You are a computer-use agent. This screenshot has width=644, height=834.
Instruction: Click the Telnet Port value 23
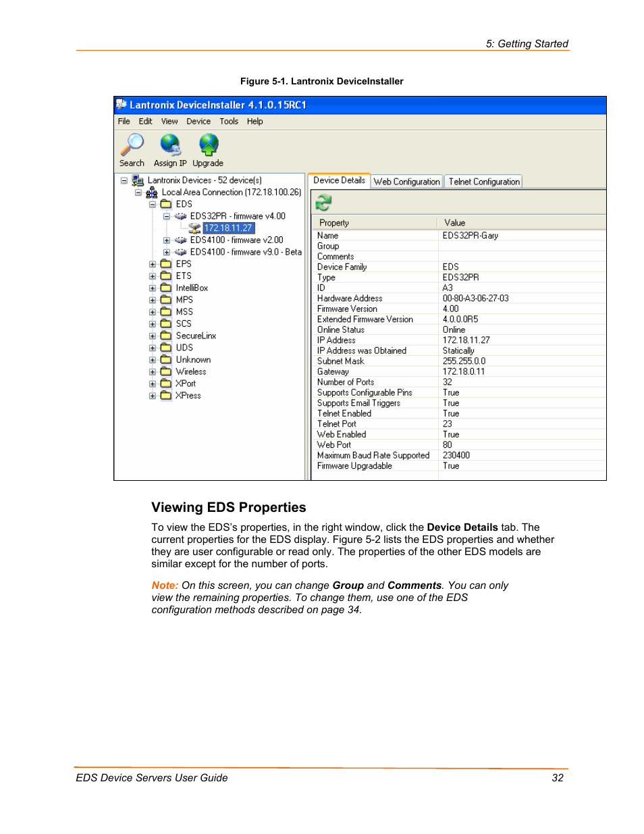[x=448, y=424]
